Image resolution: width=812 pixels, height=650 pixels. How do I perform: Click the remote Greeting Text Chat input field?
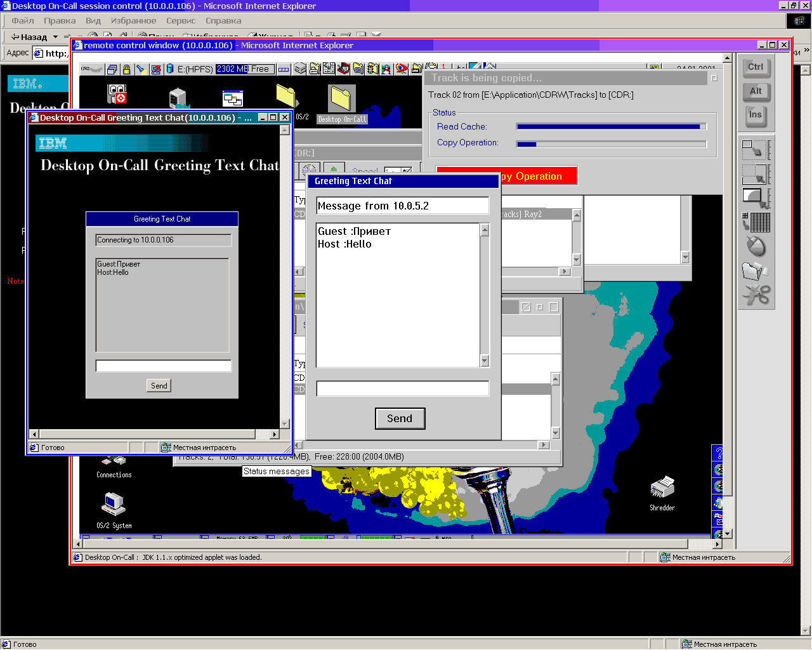pyautogui.click(x=403, y=388)
